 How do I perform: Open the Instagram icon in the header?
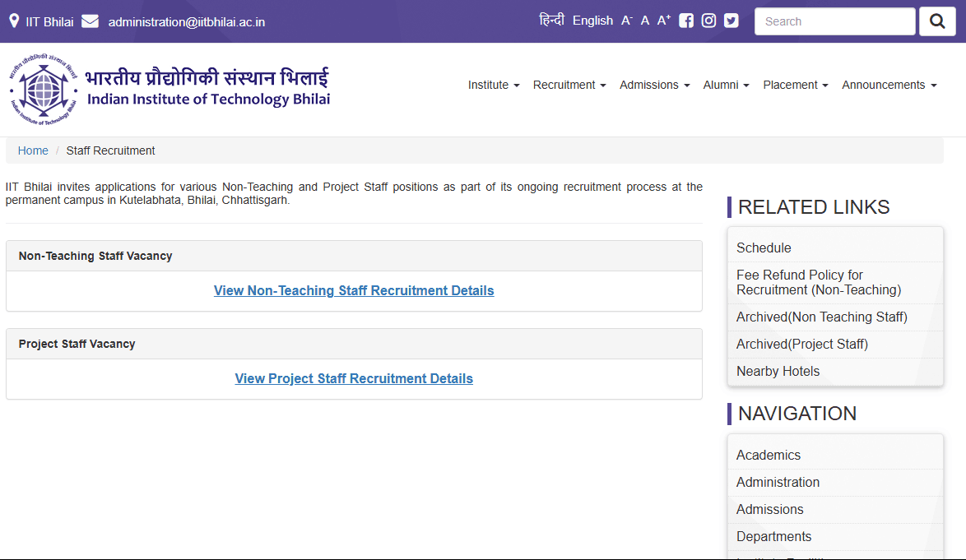pos(708,20)
